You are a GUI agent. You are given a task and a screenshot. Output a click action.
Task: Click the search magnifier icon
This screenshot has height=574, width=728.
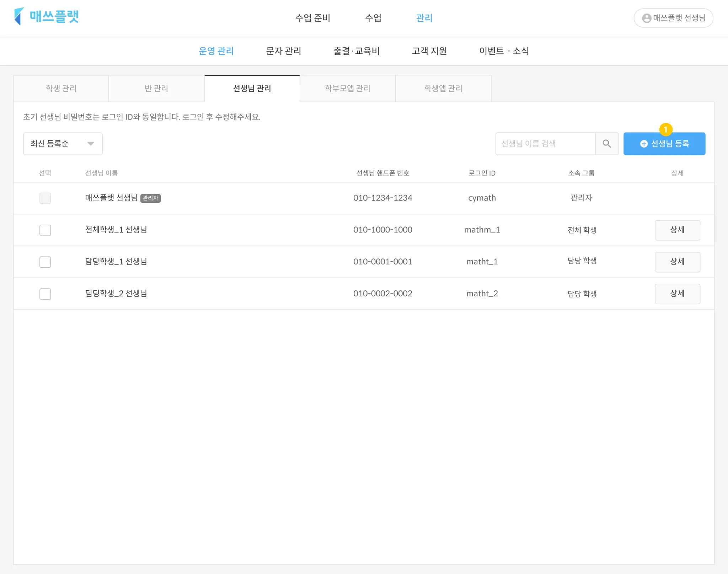pos(607,144)
